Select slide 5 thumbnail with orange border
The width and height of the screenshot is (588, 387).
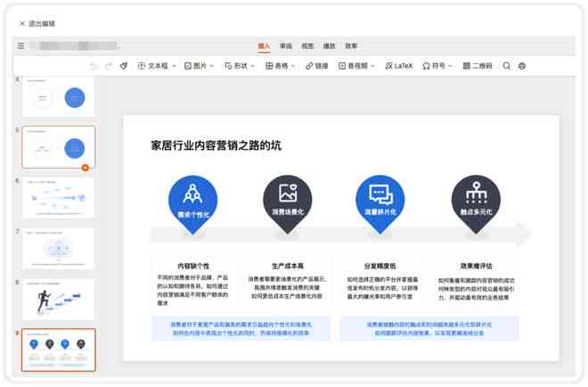[59, 147]
